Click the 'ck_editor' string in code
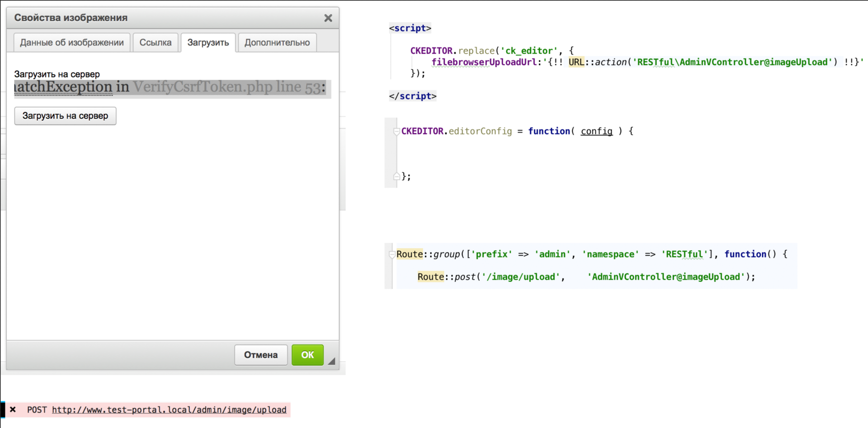868x428 pixels. 528,51
